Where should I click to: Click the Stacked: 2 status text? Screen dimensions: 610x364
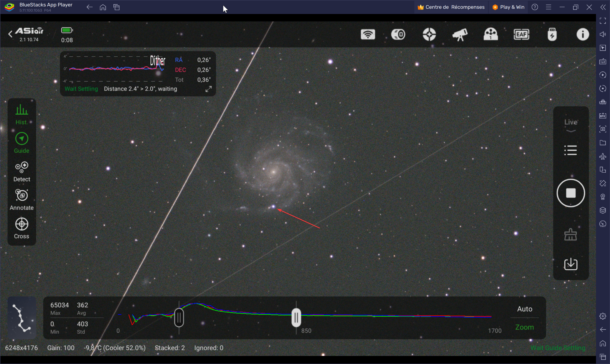170,348
